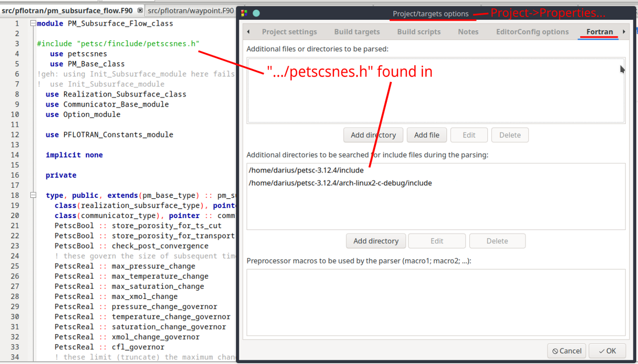Switch to src/pflotran/waypoint.F90 editor tab
This screenshot has width=638, height=364.
(x=191, y=10)
